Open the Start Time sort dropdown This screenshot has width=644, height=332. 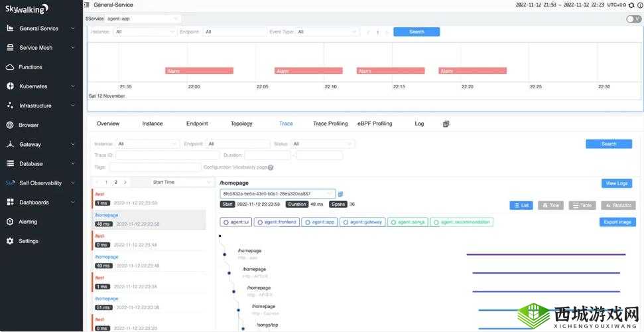click(180, 182)
